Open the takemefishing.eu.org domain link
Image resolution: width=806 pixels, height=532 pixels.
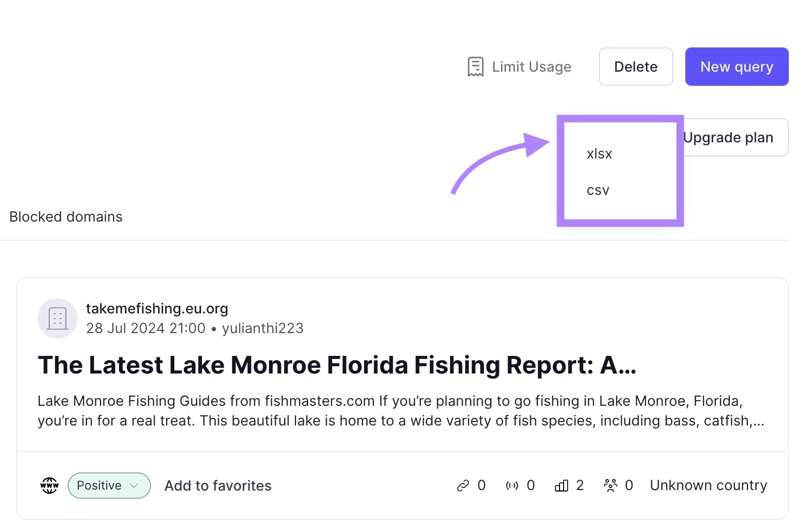[x=157, y=308]
